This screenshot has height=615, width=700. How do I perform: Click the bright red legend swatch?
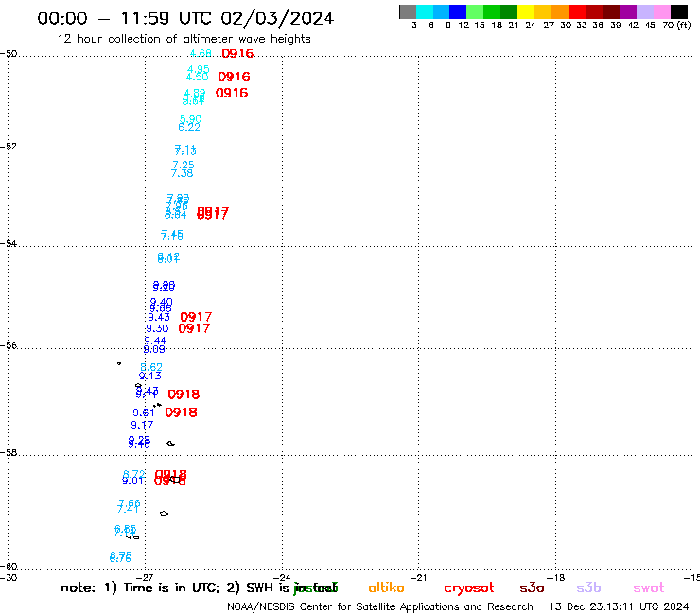577,11
